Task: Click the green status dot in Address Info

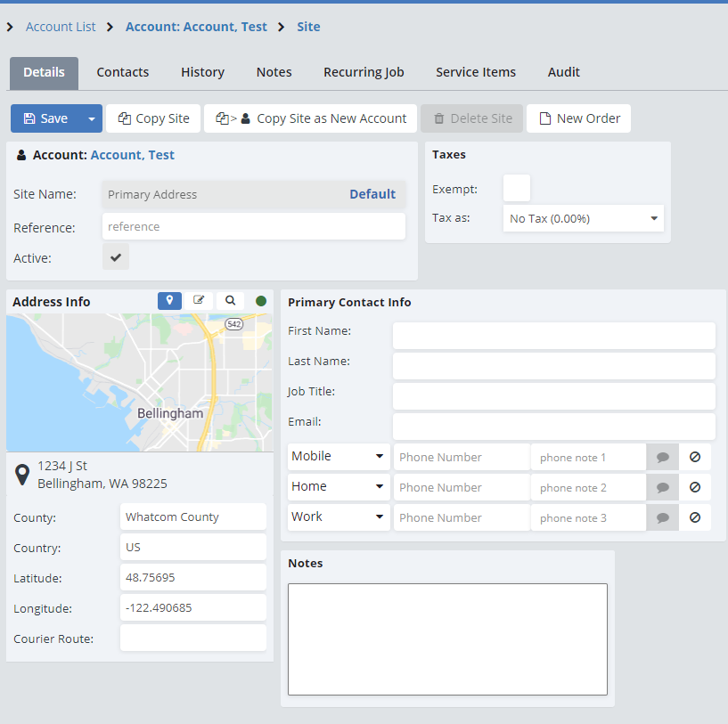Action: tap(261, 301)
